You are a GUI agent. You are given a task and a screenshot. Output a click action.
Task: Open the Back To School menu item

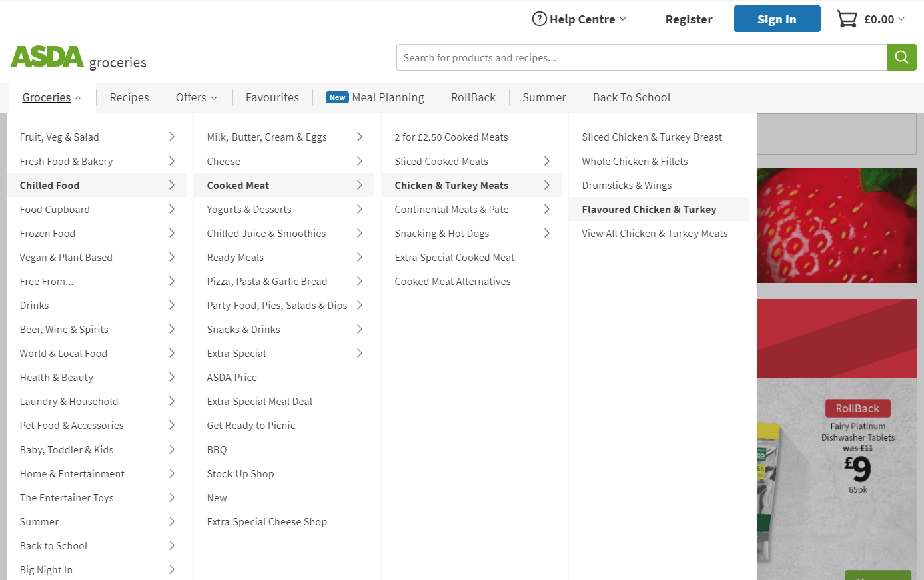point(631,97)
